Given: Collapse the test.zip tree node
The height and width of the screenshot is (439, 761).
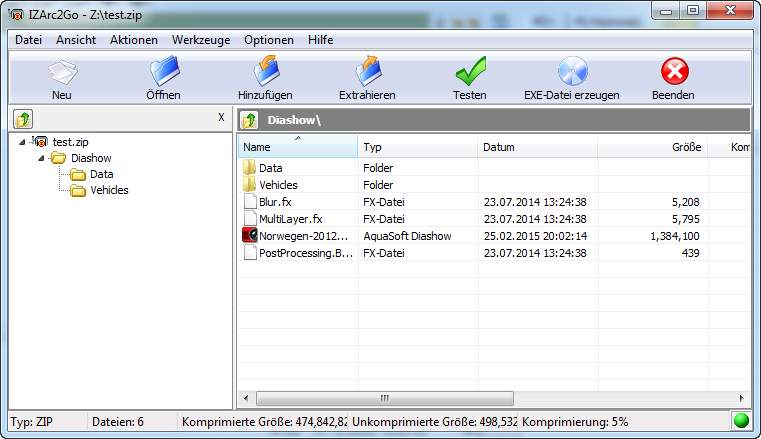Looking at the screenshot, I should [24, 142].
